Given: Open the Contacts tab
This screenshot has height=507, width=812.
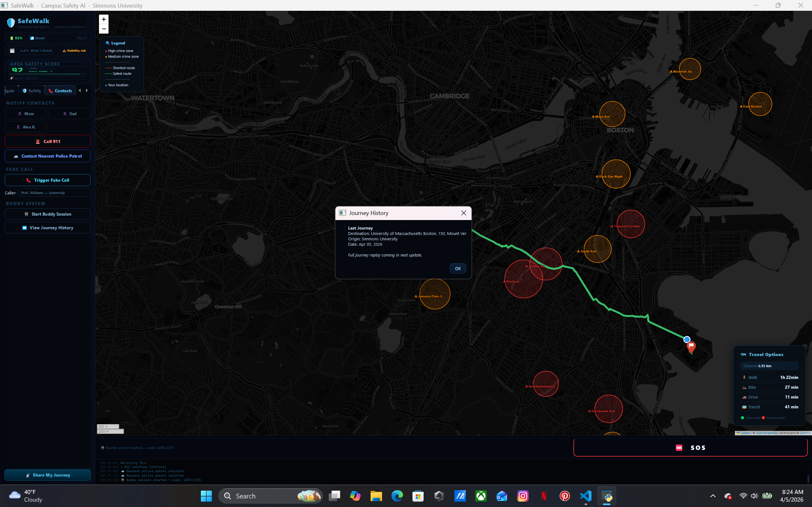Looking at the screenshot, I should (60, 91).
